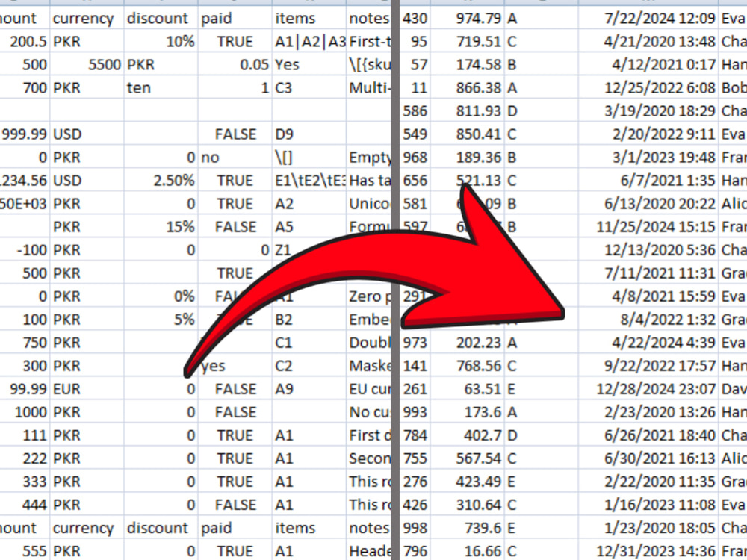Select the amount cell 111
Image resolution: width=747 pixels, height=560 pixels.
[x=25, y=436]
